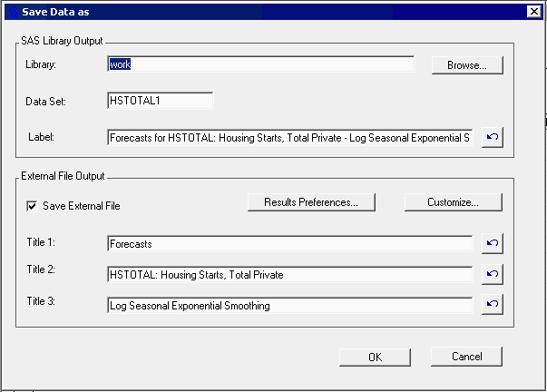Image resolution: width=547 pixels, height=392 pixels.
Task: Close the Save Data as dialog
Action: tap(533, 11)
